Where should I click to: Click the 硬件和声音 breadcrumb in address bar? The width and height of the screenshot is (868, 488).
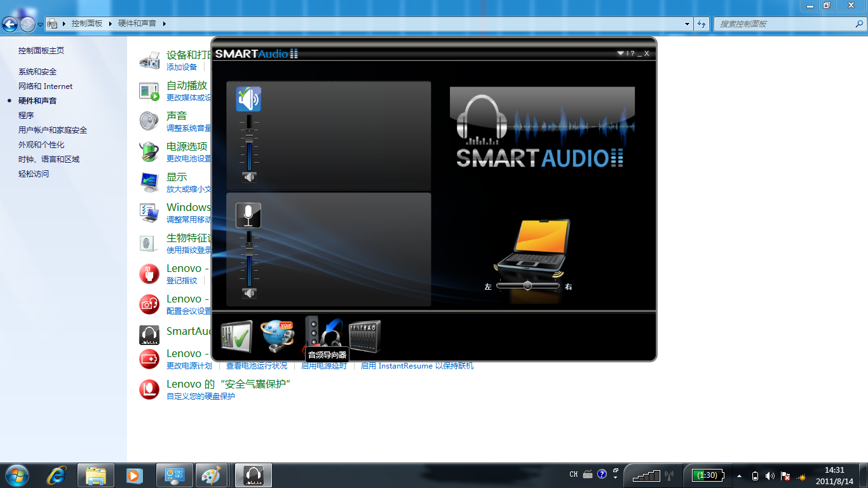pyautogui.click(x=137, y=24)
